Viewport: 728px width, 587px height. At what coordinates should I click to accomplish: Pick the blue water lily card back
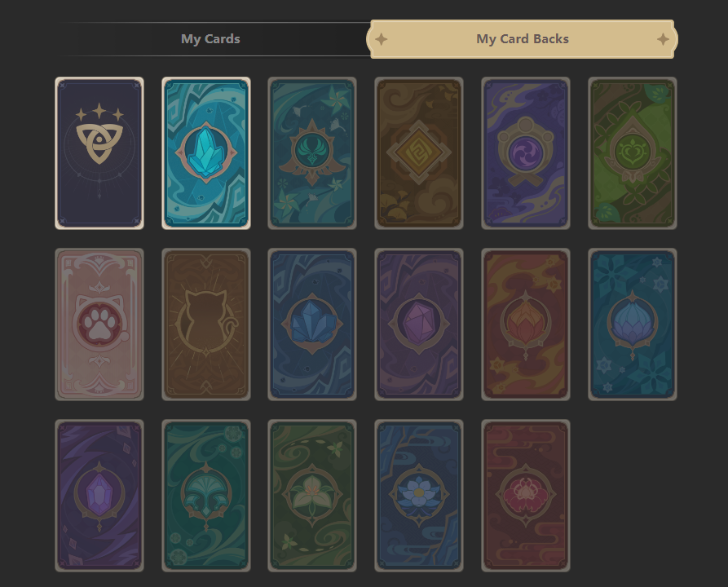[419, 496]
